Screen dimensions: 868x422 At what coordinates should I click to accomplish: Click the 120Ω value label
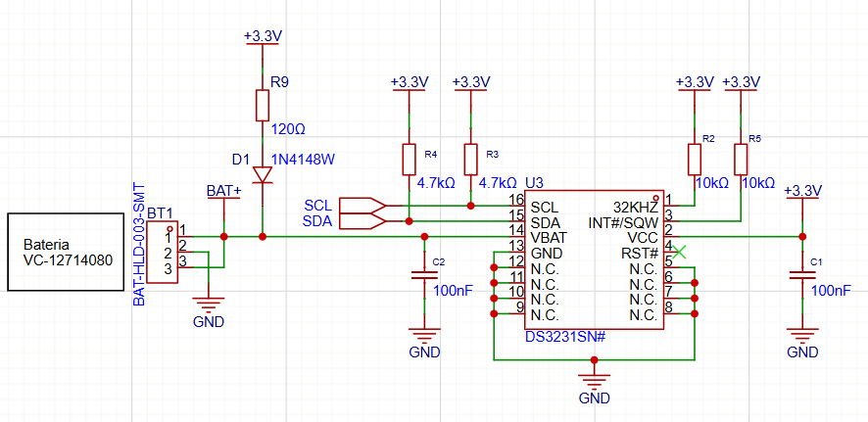tap(288, 129)
